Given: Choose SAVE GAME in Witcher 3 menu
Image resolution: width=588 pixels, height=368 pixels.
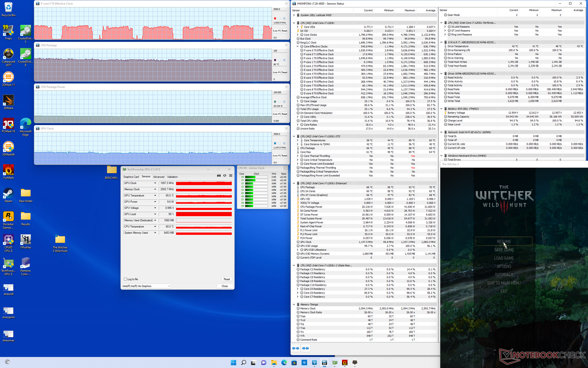Looking at the screenshot, I should 504,250.
